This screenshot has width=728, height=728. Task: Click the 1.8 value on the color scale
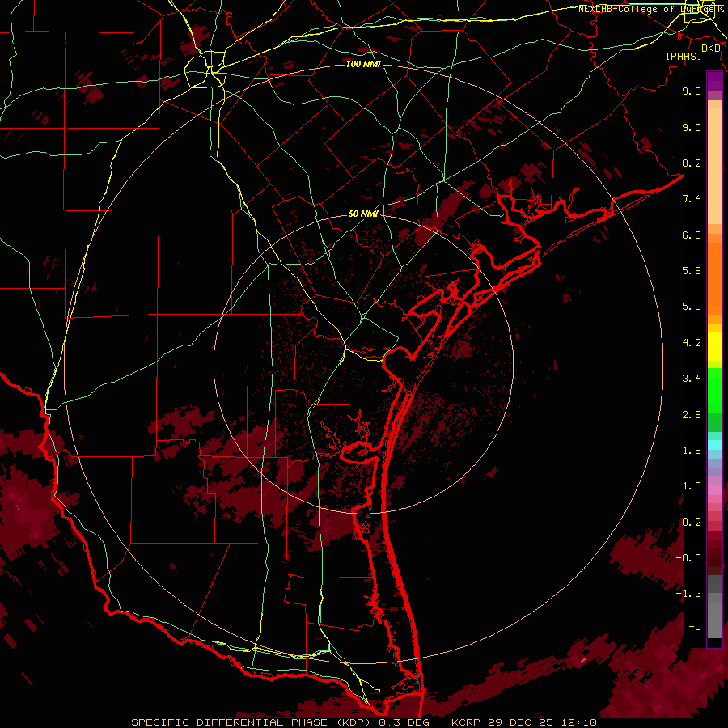coord(692,451)
